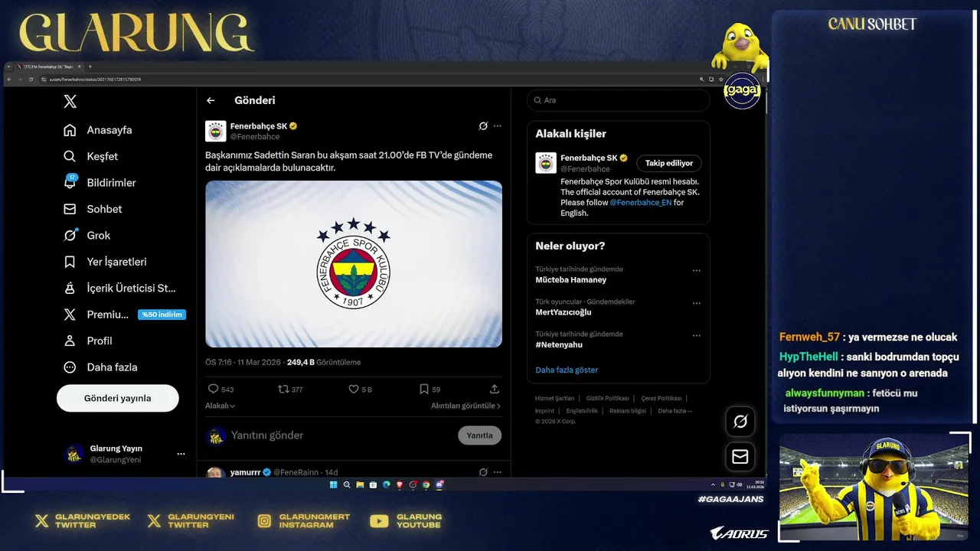
Task: Open İçerik Üreticisi Stüdyosu
Action: 119,288
